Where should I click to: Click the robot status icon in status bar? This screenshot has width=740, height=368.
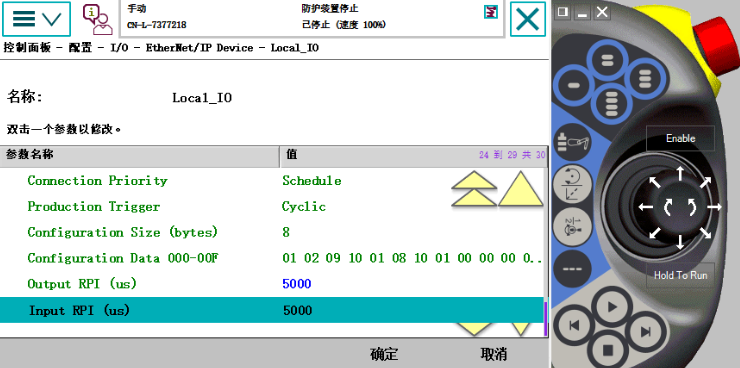click(x=491, y=12)
